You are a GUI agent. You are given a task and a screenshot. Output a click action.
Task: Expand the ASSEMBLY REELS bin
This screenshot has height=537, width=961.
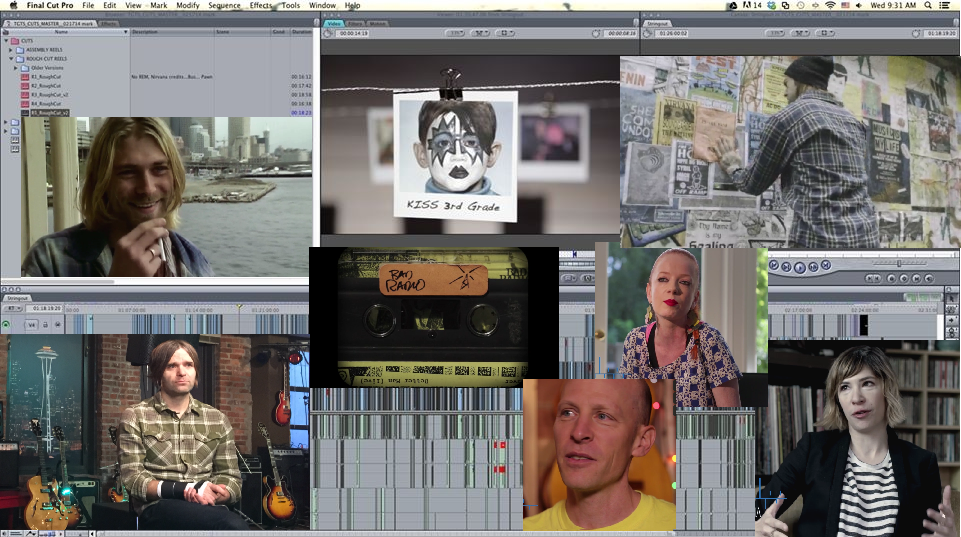(11, 50)
